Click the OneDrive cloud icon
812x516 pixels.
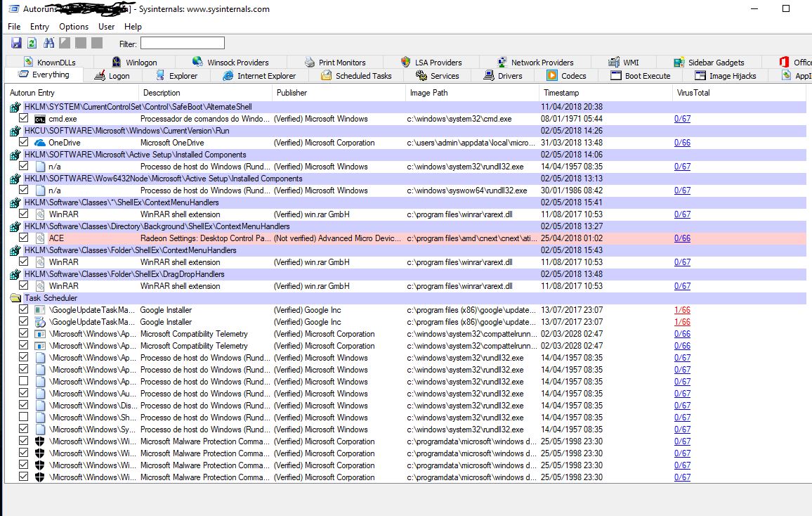(40, 143)
